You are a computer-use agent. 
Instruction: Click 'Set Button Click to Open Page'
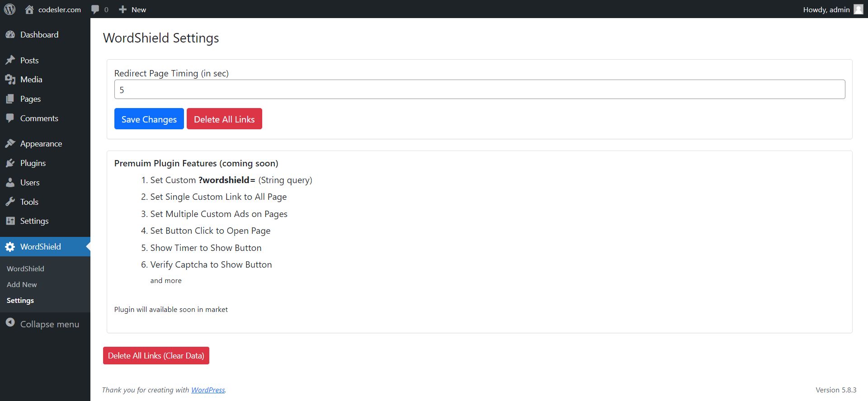pos(210,231)
